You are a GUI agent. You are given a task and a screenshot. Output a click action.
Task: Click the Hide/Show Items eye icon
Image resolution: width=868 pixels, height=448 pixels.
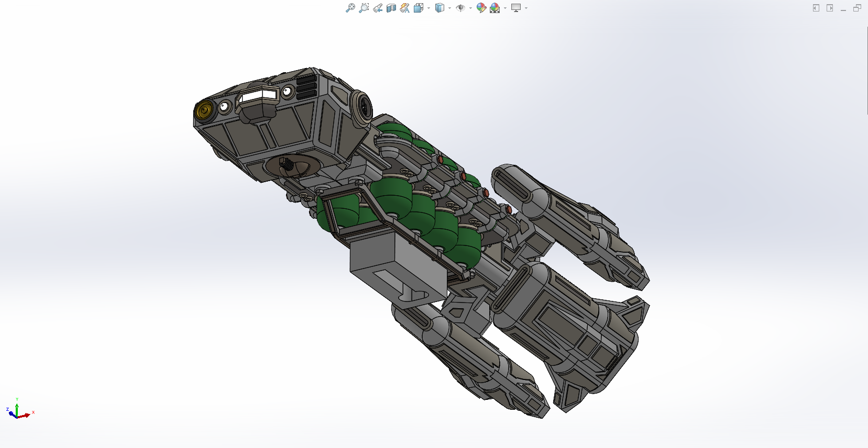[x=460, y=8]
